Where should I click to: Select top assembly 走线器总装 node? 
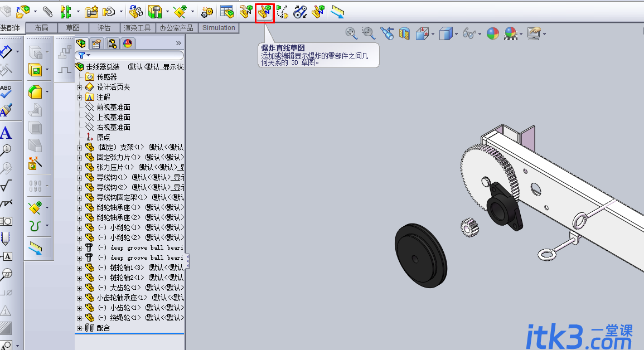pos(103,67)
